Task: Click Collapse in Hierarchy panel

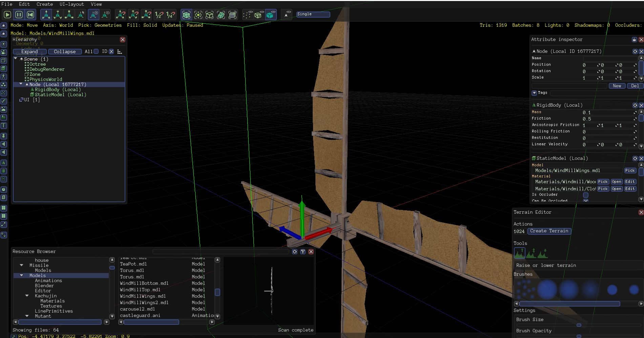Action: pyautogui.click(x=65, y=51)
